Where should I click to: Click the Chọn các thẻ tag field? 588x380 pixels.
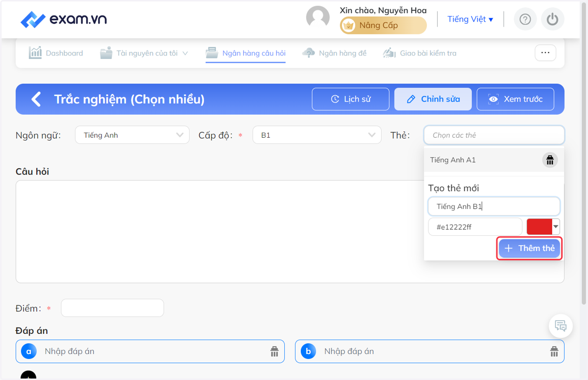494,135
